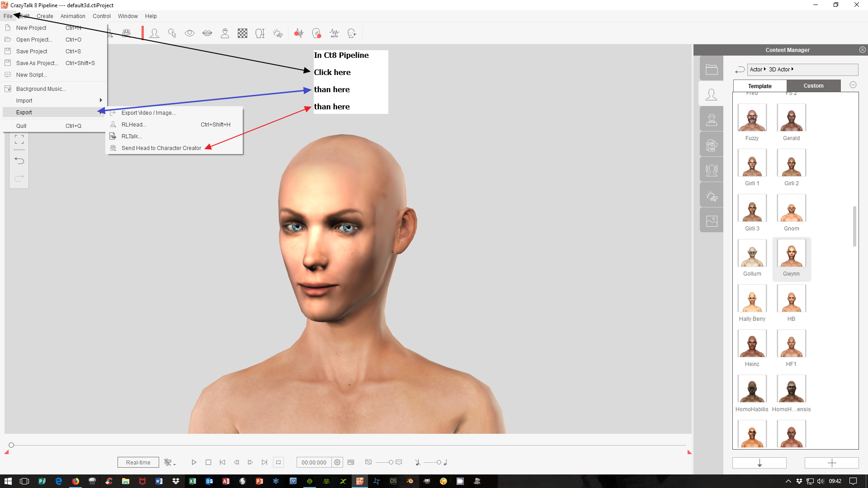Choose RLTalk export option
This screenshot has height=488, width=868.
pyautogui.click(x=174, y=136)
